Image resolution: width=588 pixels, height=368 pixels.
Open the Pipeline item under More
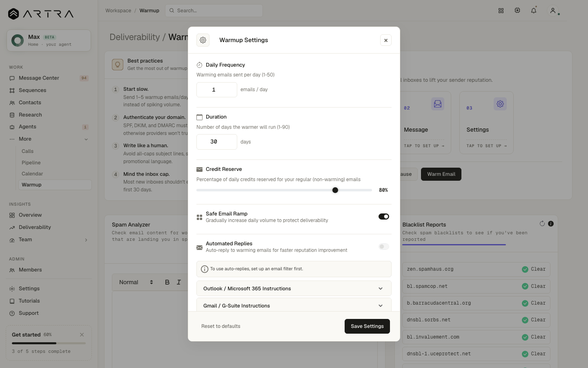(55, 163)
